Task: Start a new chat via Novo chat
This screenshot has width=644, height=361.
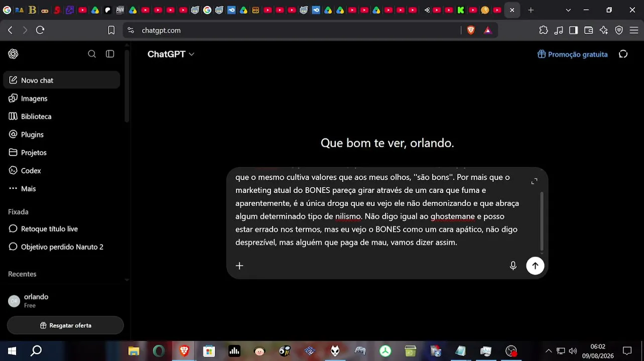Action: (62, 80)
